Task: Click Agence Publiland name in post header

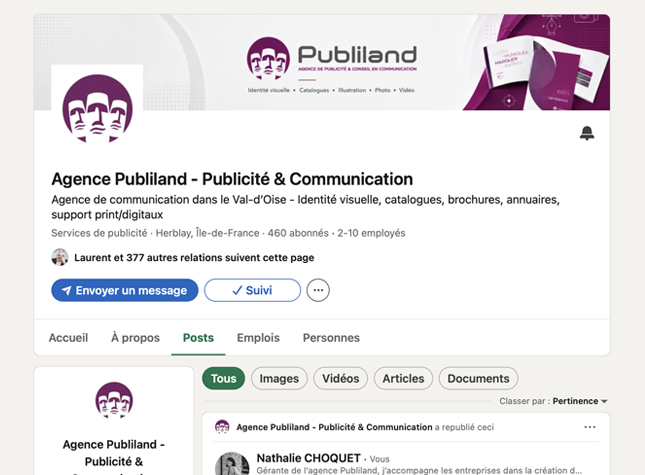Action: [334, 427]
